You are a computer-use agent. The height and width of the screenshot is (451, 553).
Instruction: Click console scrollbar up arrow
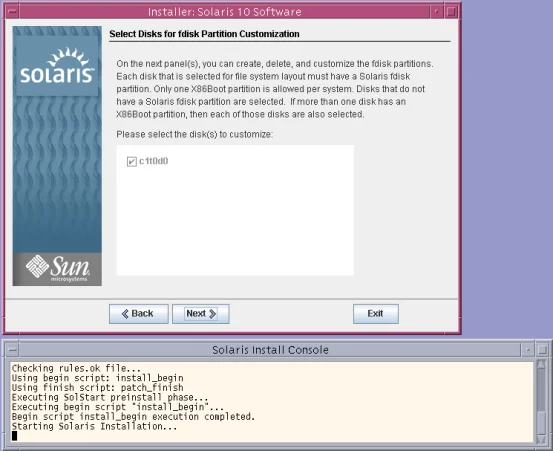(x=541, y=364)
